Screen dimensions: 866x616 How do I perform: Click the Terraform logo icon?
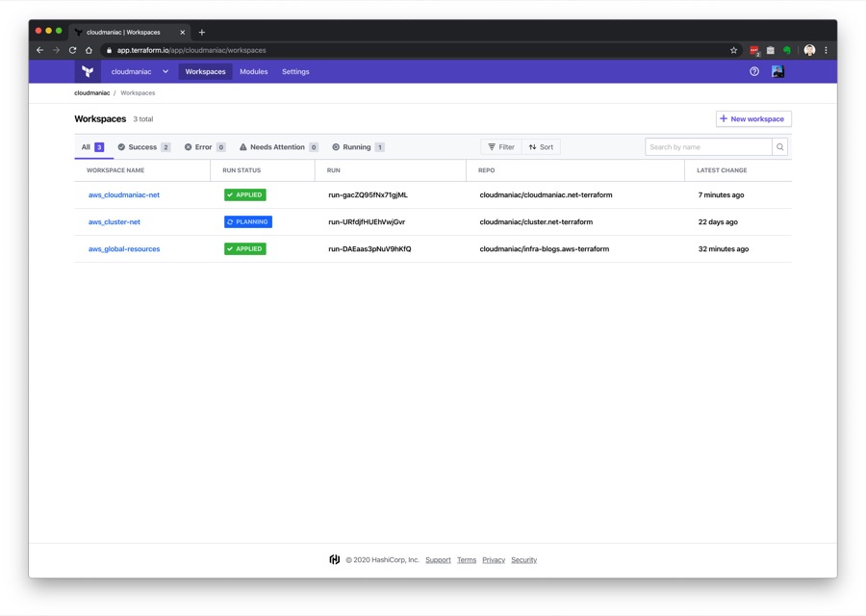pyautogui.click(x=88, y=71)
